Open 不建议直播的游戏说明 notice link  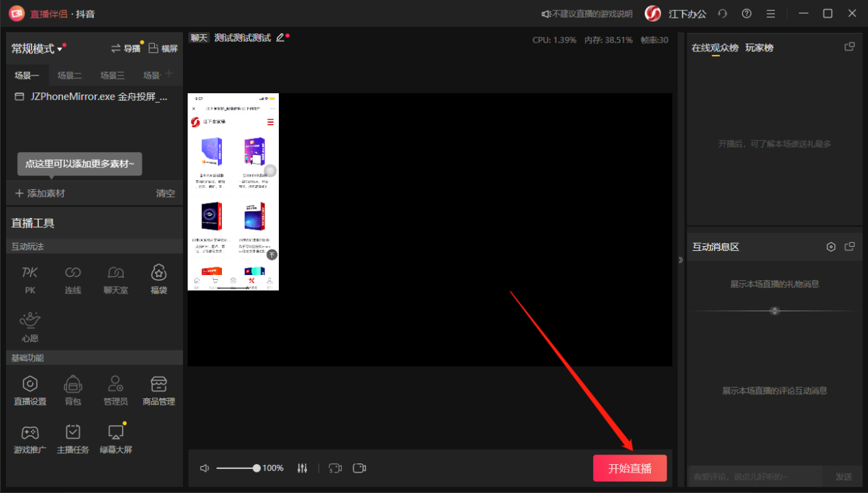(x=586, y=14)
